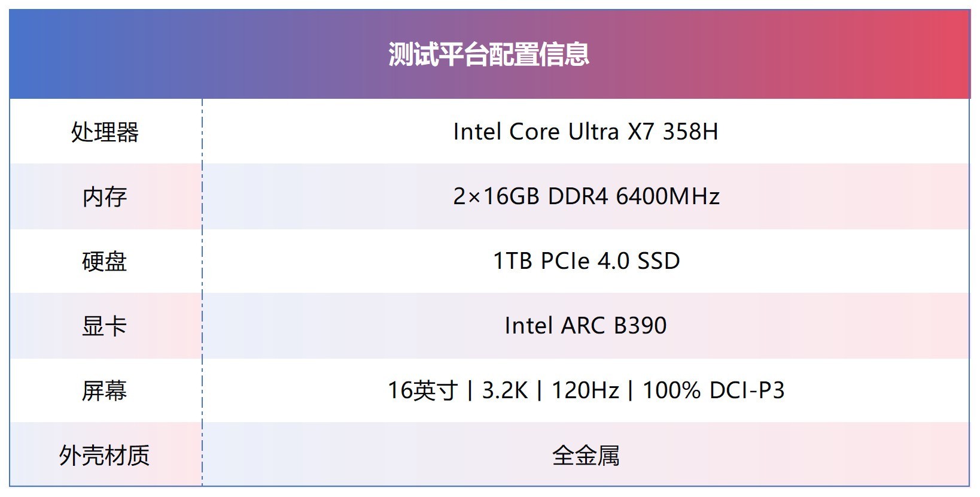Select the 处理器 row label
The width and height of the screenshot is (980, 497).
(105, 132)
